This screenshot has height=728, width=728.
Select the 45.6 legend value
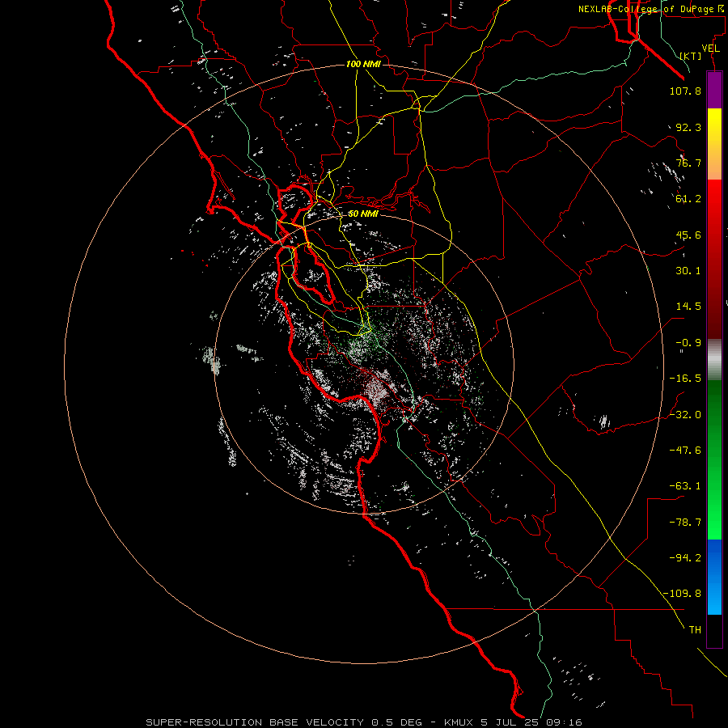click(688, 235)
